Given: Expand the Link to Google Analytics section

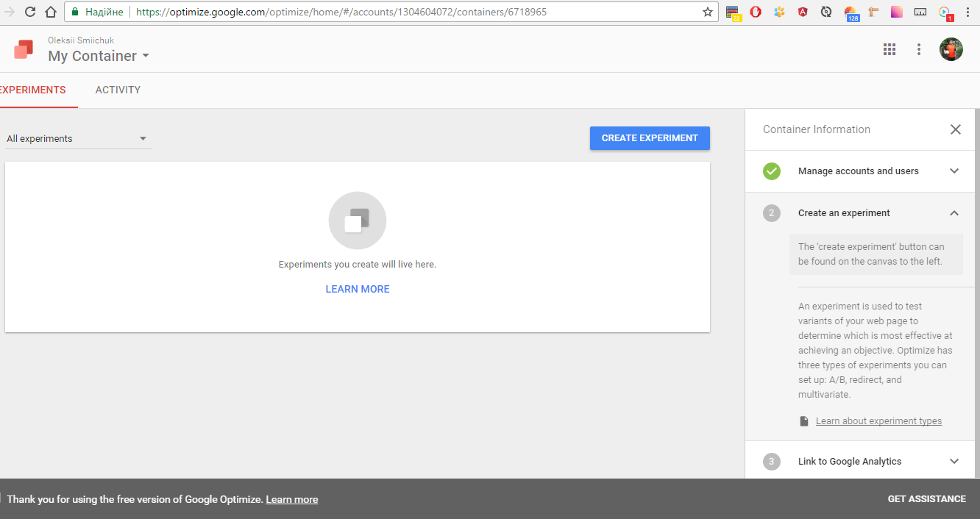Looking at the screenshot, I should pos(954,462).
